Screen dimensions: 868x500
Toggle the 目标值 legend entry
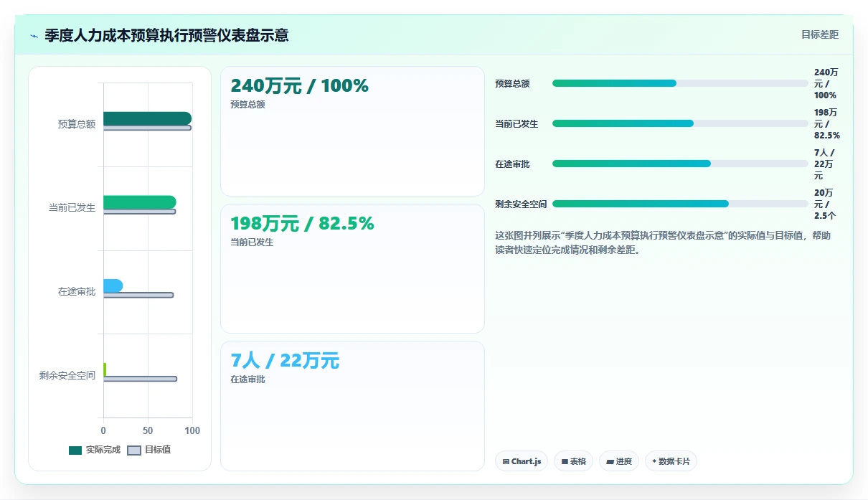149,450
